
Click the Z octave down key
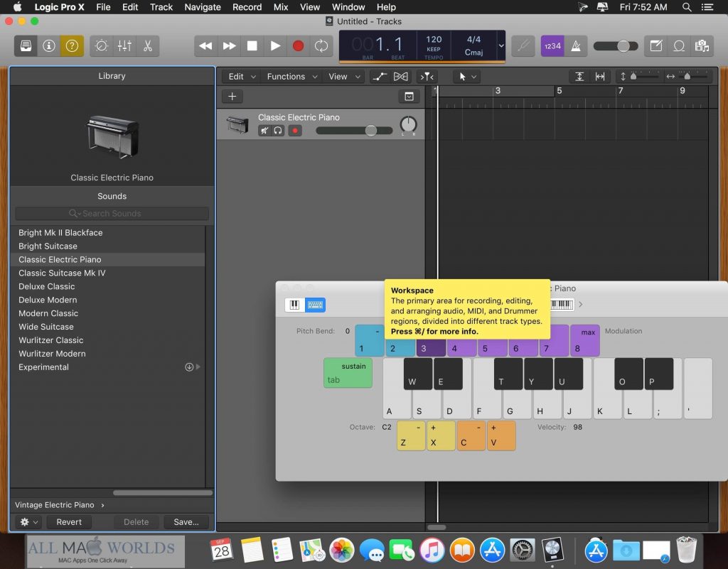[x=412, y=435]
